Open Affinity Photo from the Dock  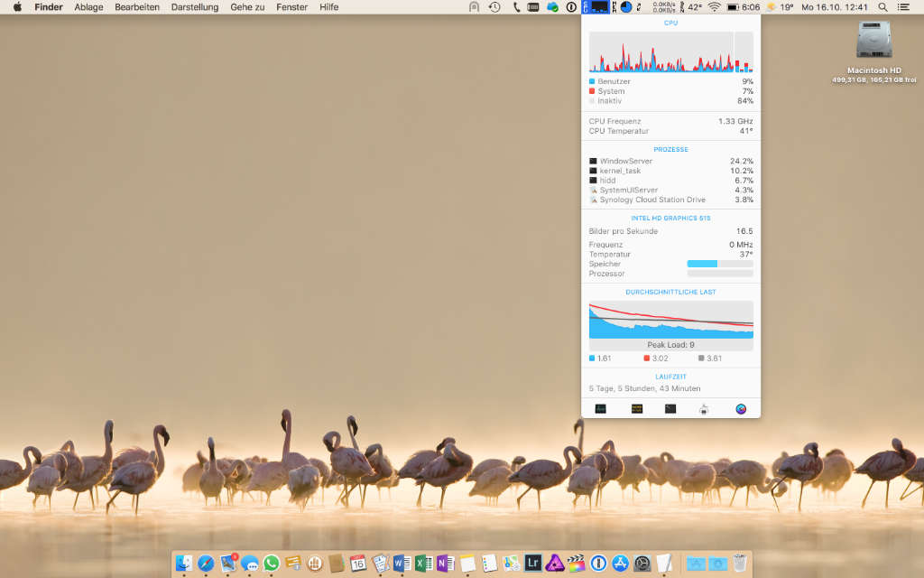(x=555, y=564)
